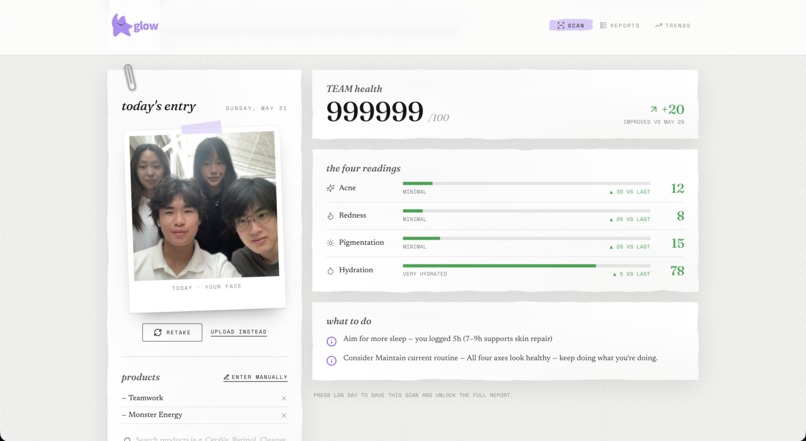Click Enter Manually link
The image size is (806, 441).
click(x=255, y=377)
